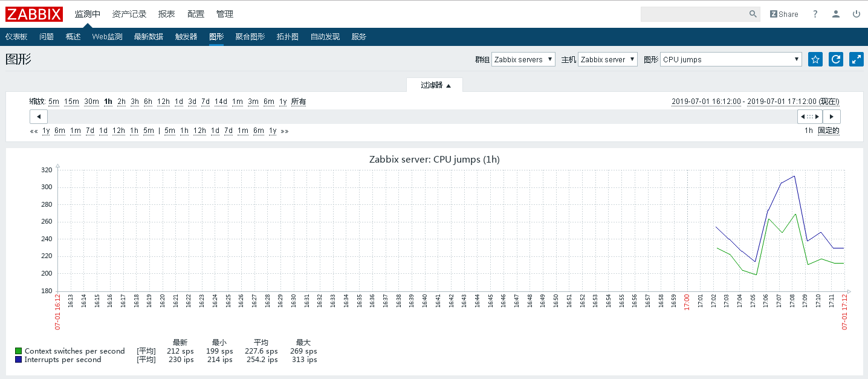Viewport: 868px width, 379px height.
Task: Go to the 聚合图形 submenu tab
Action: pyautogui.click(x=250, y=37)
